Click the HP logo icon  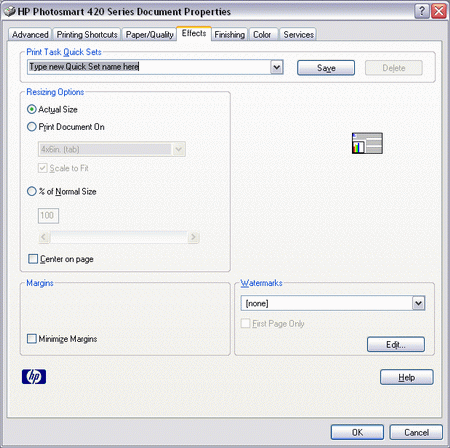34,377
